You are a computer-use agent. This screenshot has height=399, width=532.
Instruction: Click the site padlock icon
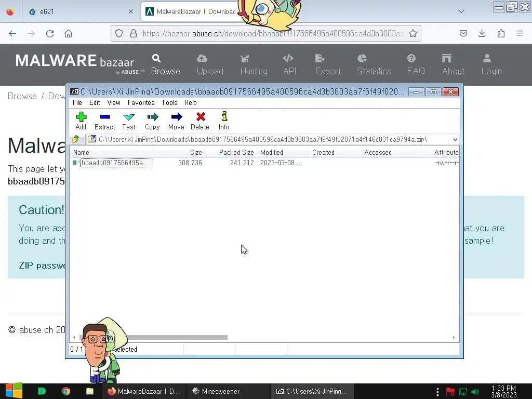coord(134,33)
